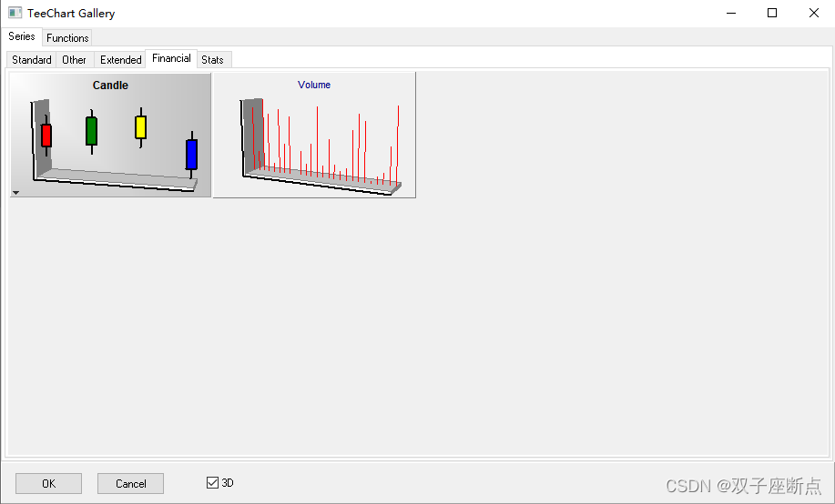Open the Financial series tab
Screen dimensions: 835x504
[171, 58]
